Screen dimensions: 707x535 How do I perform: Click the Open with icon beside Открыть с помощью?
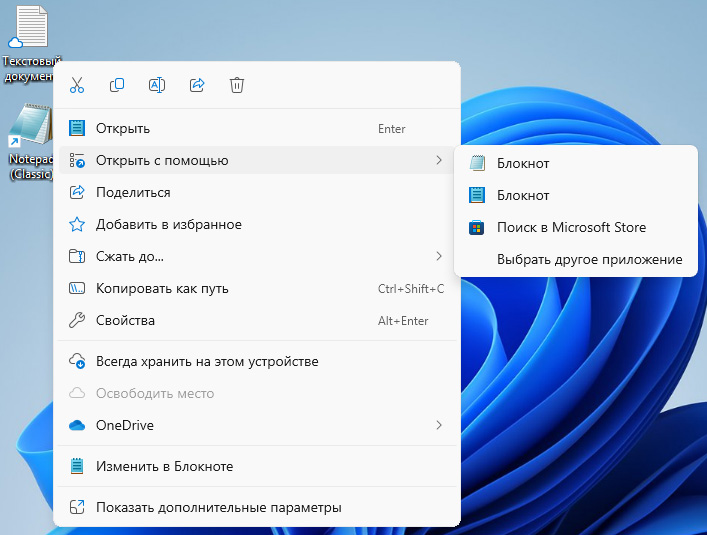[x=77, y=160]
